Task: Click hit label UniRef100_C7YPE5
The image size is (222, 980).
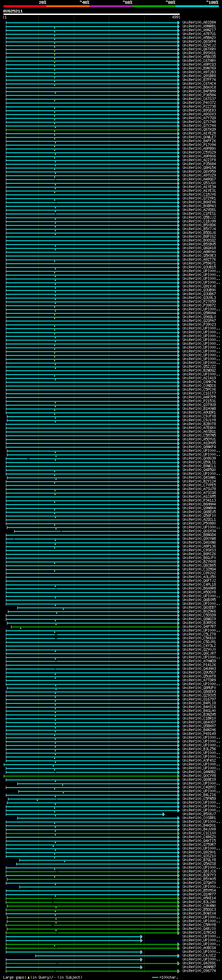Action: click(199, 485)
